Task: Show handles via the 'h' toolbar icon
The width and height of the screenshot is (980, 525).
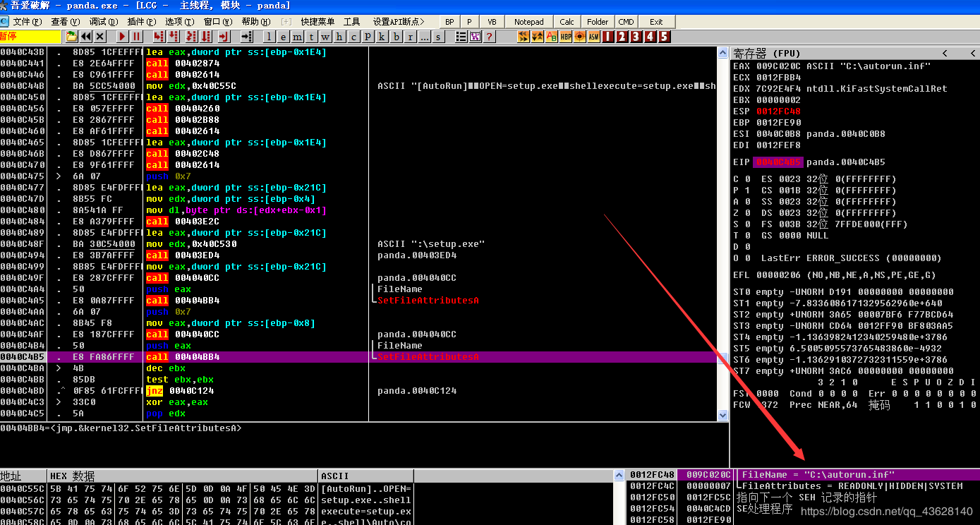Action: coord(340,37)
